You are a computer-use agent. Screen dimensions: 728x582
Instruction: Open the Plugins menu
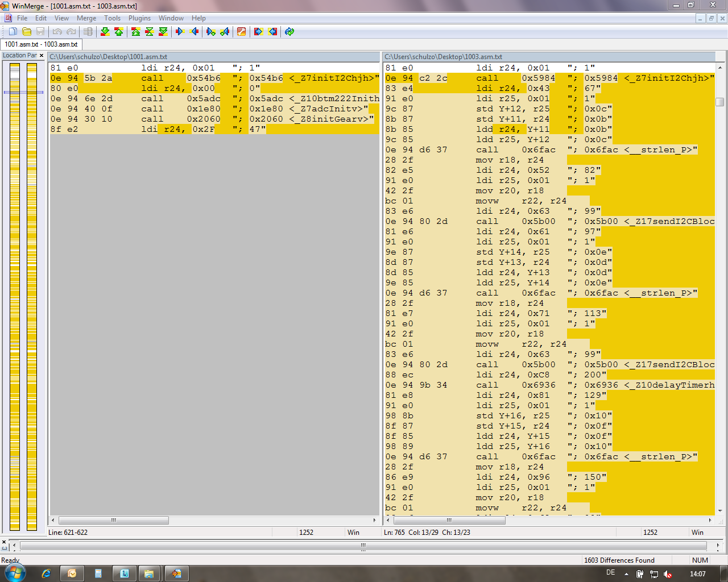[x=139, y=18]
